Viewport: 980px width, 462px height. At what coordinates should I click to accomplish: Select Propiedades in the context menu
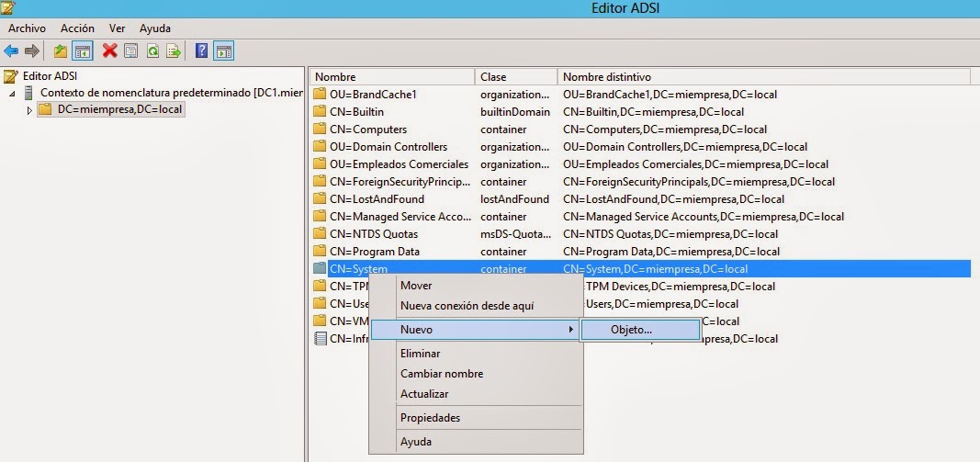pyautogui.click(x=430, y=418)
